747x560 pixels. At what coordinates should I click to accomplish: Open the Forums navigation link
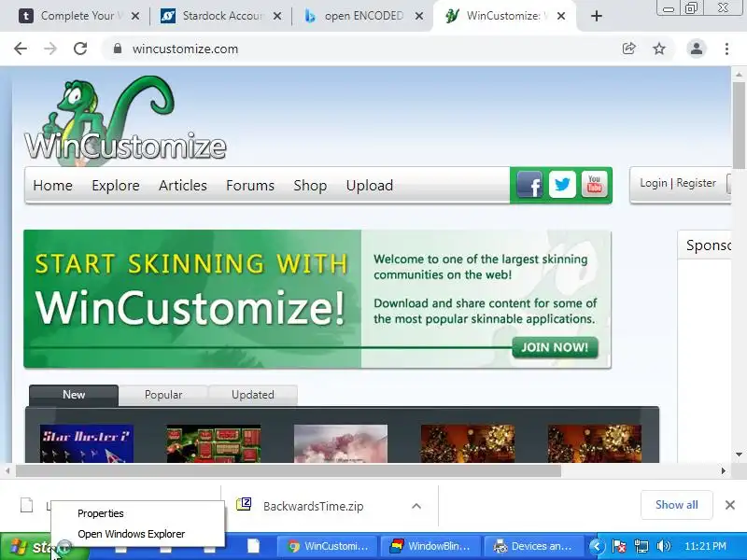point(250,185)
